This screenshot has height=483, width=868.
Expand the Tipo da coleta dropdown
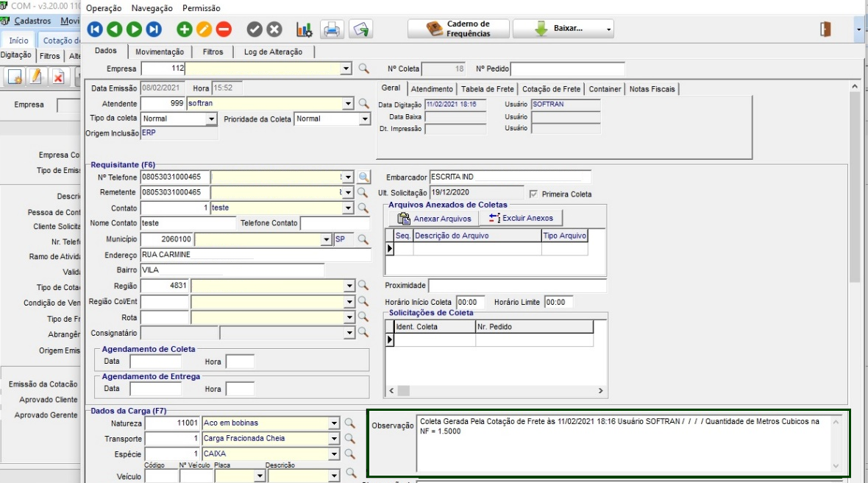(x=212, y=119)
